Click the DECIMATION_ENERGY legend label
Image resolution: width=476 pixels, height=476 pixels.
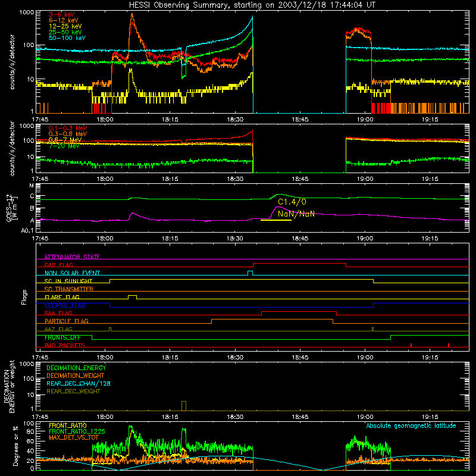tap(76, 368)
